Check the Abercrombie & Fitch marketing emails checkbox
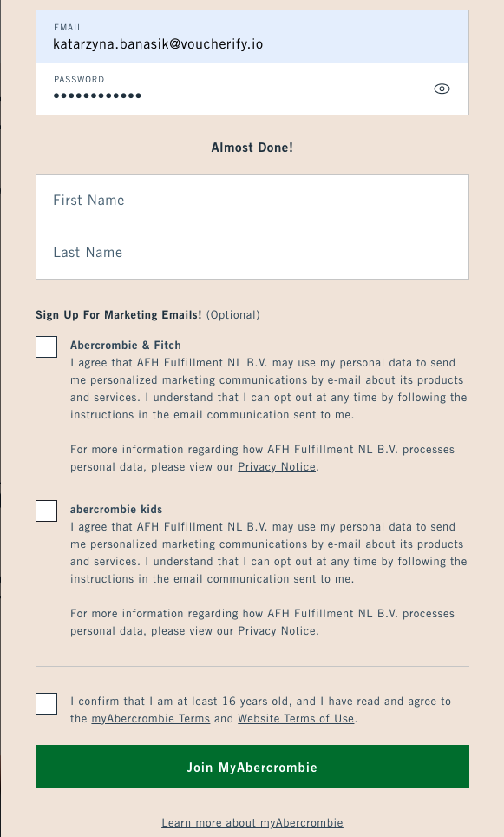The width and height of the screenshot is (504, 837). coord(46,347)
